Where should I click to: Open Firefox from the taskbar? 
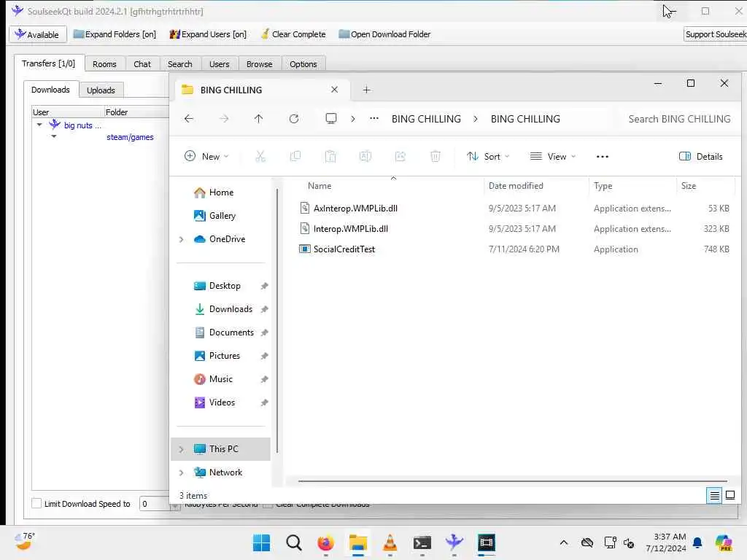tap(326, 542)
